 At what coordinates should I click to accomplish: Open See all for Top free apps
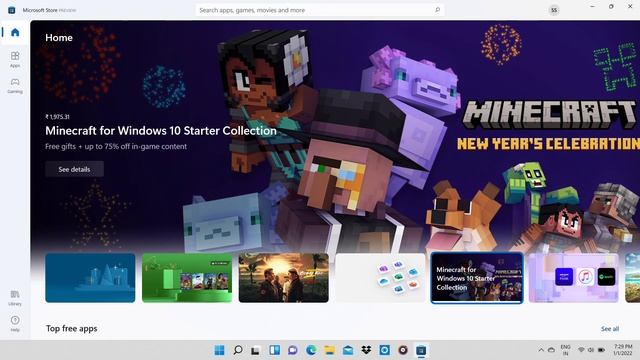610,329
